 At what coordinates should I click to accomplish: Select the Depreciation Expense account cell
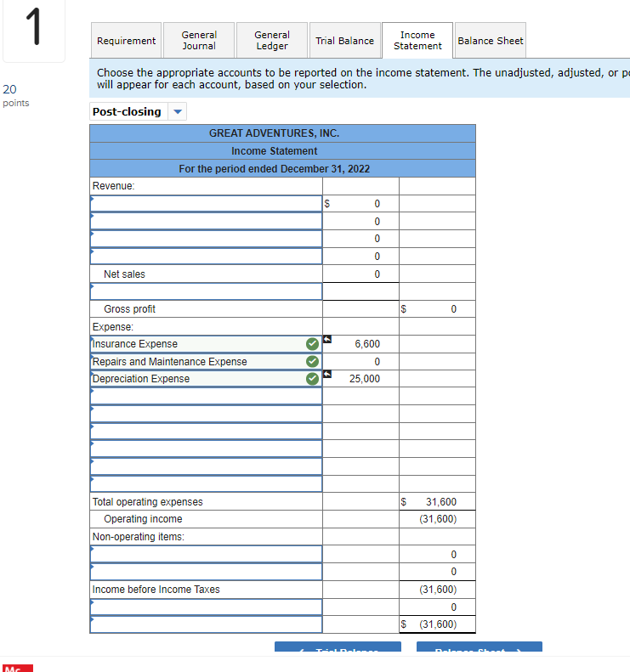click(206, 379)
